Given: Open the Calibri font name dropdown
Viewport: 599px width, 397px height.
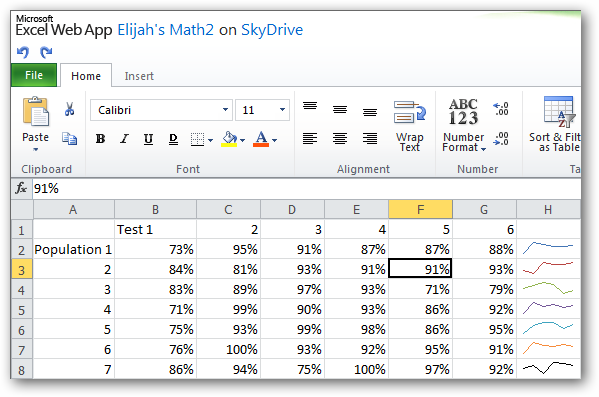Looking at the screenshot, I should tap(225, 110).
